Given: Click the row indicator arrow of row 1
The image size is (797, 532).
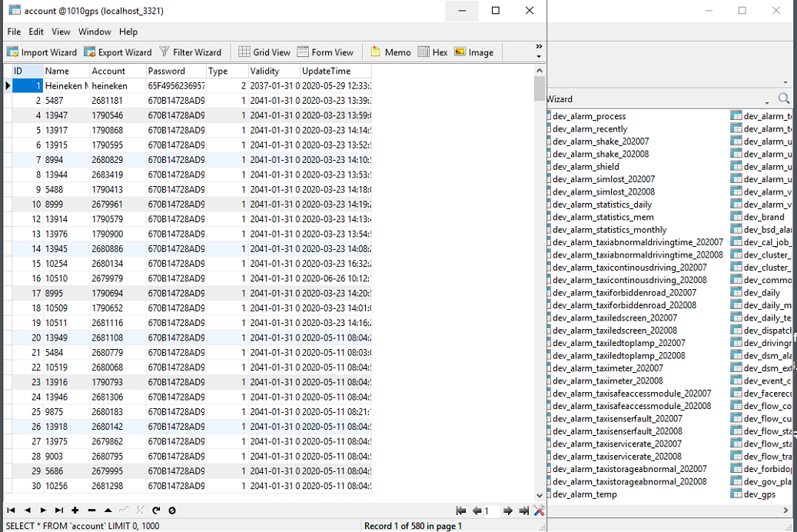Looking at the screenshot, I should [x=8, y=85].
